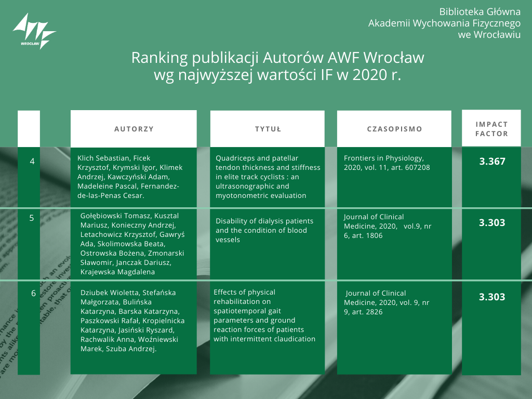Click title 'Quadriceps and patellar tendon thickness'

tap(268, 177)
